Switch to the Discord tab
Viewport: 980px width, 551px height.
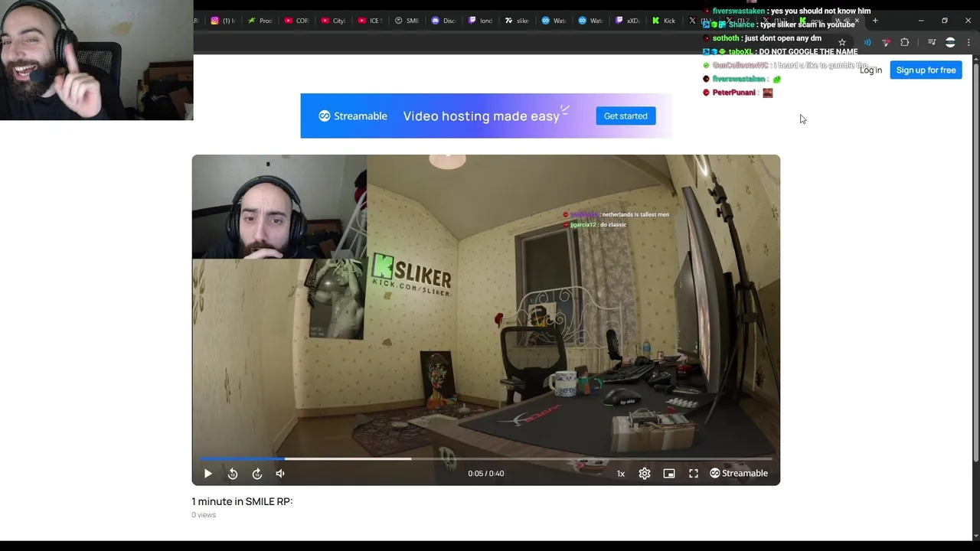tap(443, 21)
